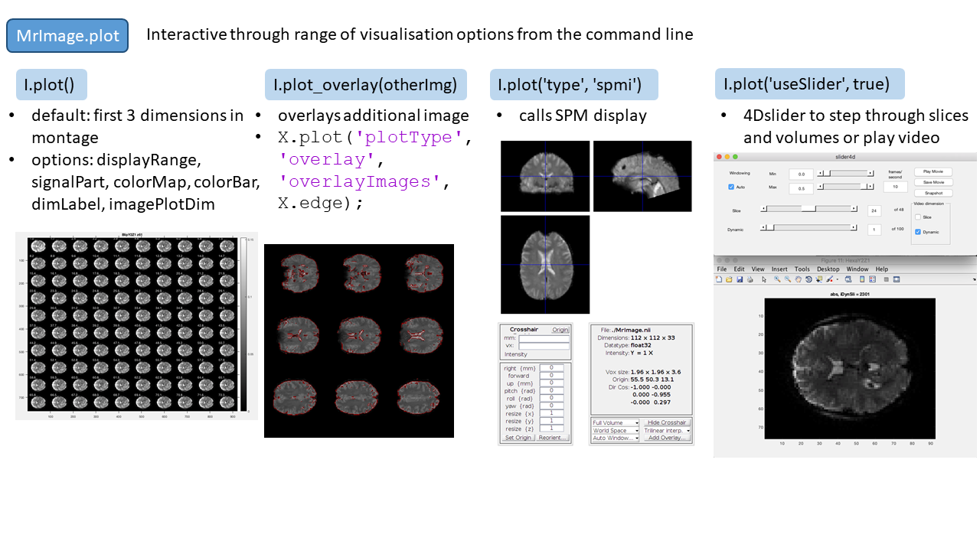Image resolution: width=980 pixels, height=551 pixels.
Task: Expand the Trilinear interp. dropdown
Action: [x=666, y=430]
